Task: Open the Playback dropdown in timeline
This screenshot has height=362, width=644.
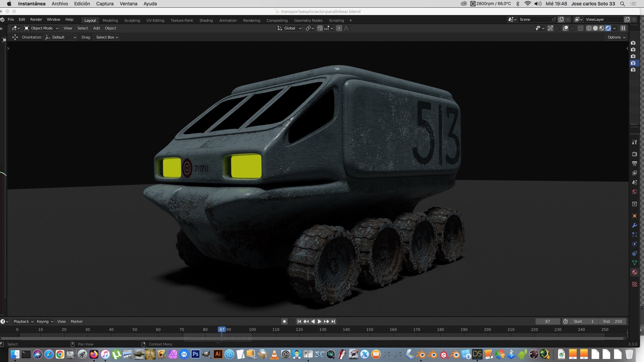Action: 23,321
